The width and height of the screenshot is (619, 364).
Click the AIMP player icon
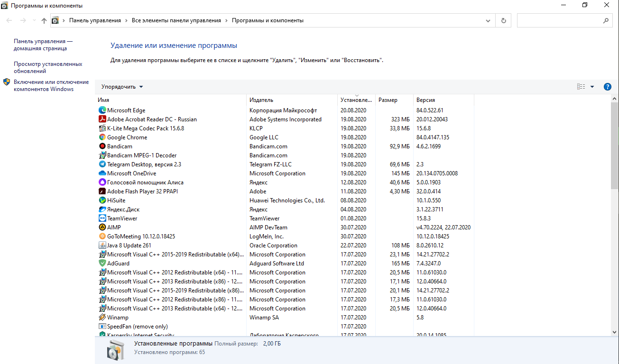pos(102,227)
